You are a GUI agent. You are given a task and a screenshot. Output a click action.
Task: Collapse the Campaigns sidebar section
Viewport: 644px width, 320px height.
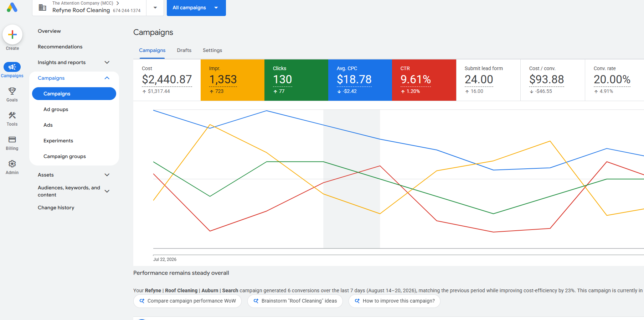click(x=107, y=78)
